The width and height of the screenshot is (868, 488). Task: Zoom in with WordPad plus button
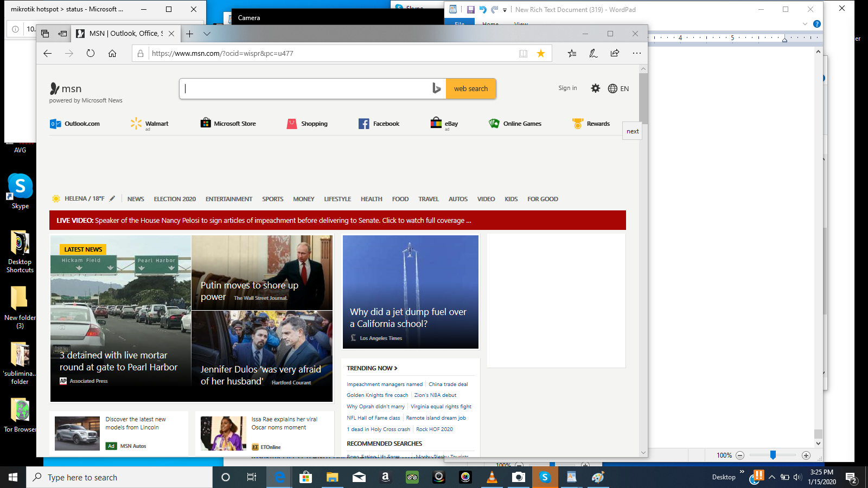[806, 455]
